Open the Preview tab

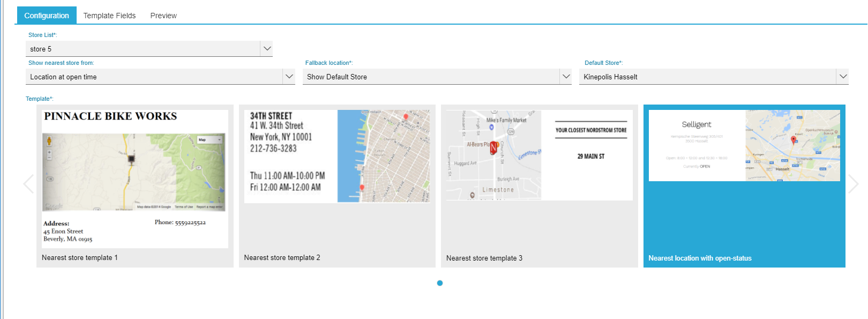click(163, 16)
